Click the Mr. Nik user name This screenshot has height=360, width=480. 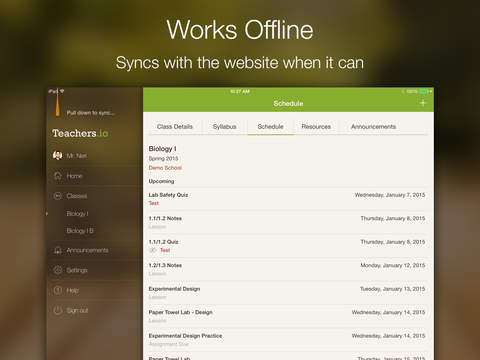(x=77, y=156)
